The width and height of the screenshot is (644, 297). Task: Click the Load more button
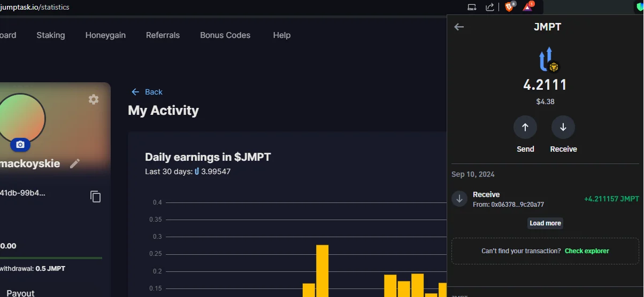[545, 223]
